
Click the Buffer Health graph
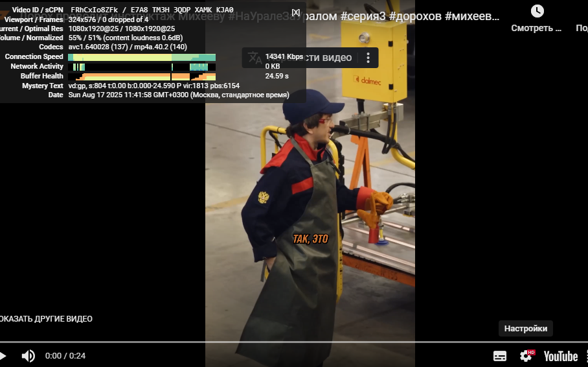pos(142,77)
